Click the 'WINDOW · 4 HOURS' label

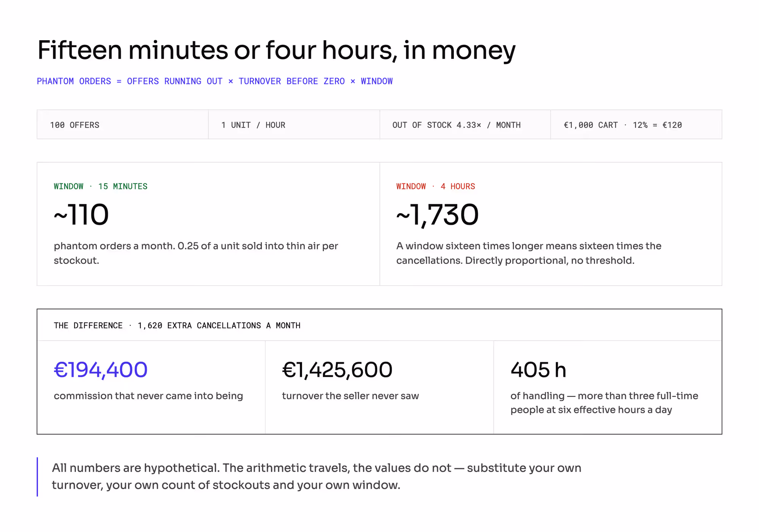click(436, 186)
